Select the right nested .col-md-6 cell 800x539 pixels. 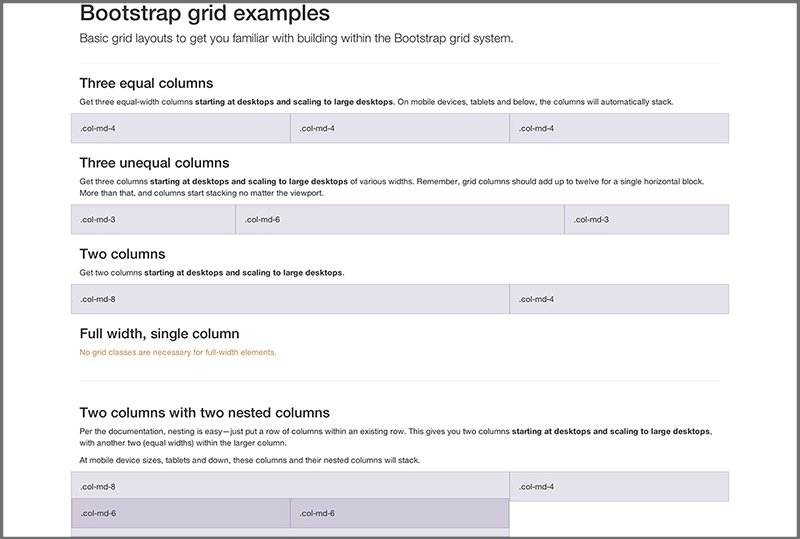click(400, 513)
